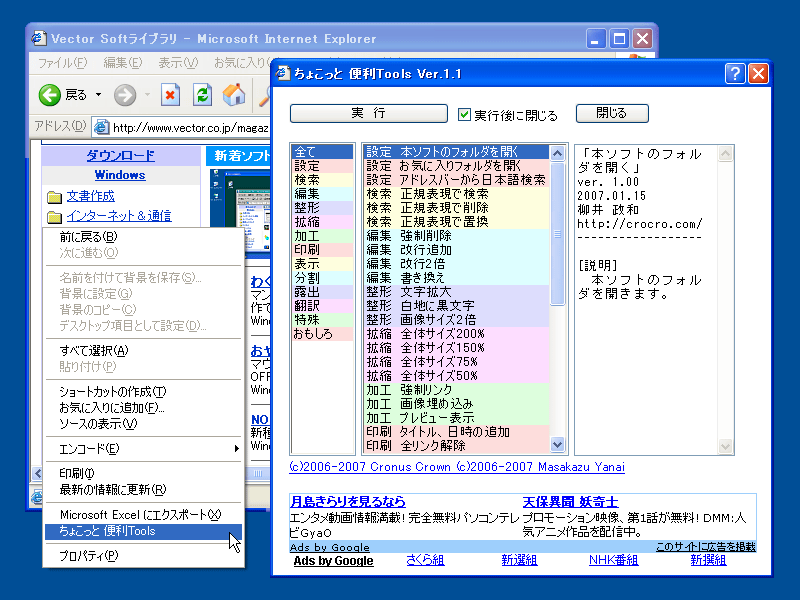Click the さくら組 link
Screen dimensions: 800x600
(x=425, y=560)
